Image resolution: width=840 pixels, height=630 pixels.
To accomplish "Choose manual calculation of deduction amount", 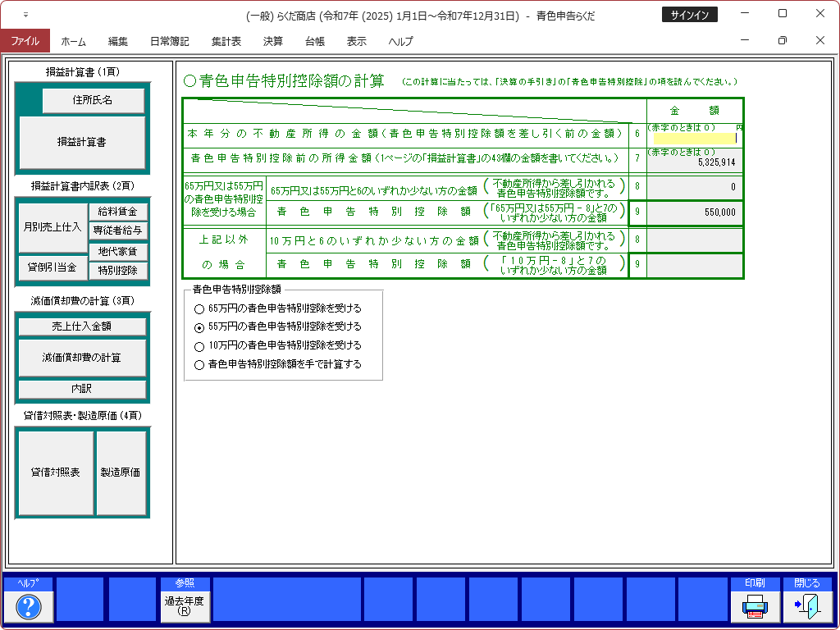I will pos(199,365).
